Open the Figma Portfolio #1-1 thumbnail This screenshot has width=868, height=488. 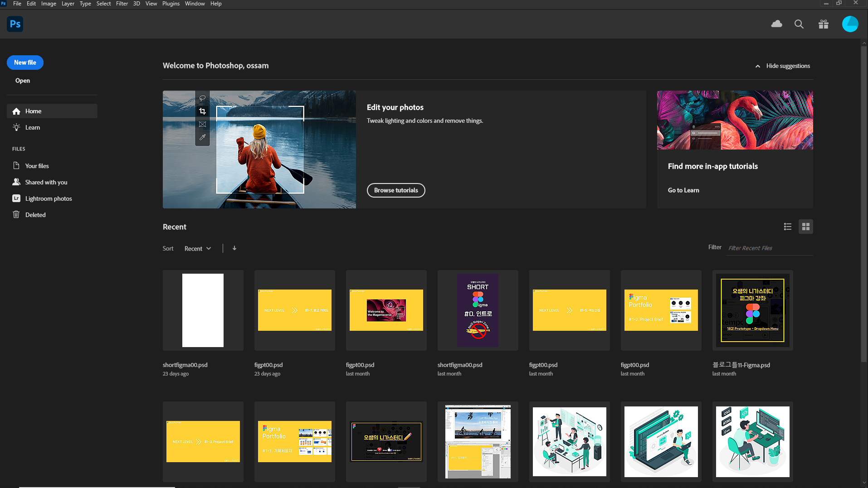click(x=294, y=442)
